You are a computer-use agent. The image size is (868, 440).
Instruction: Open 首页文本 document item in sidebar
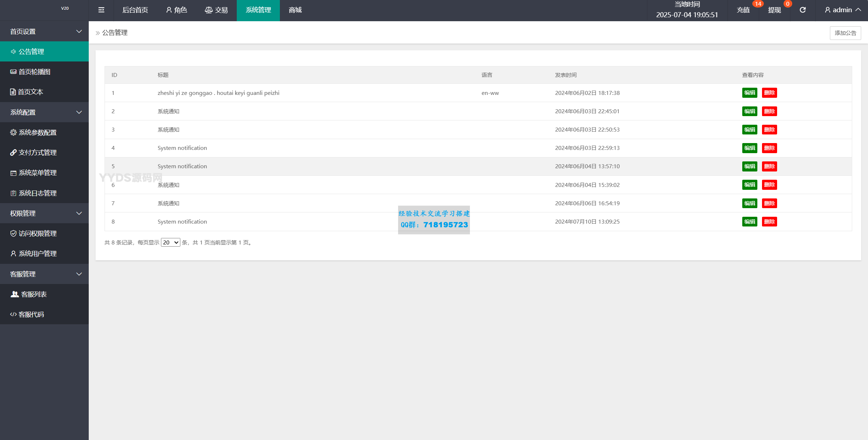click(31, 92)
